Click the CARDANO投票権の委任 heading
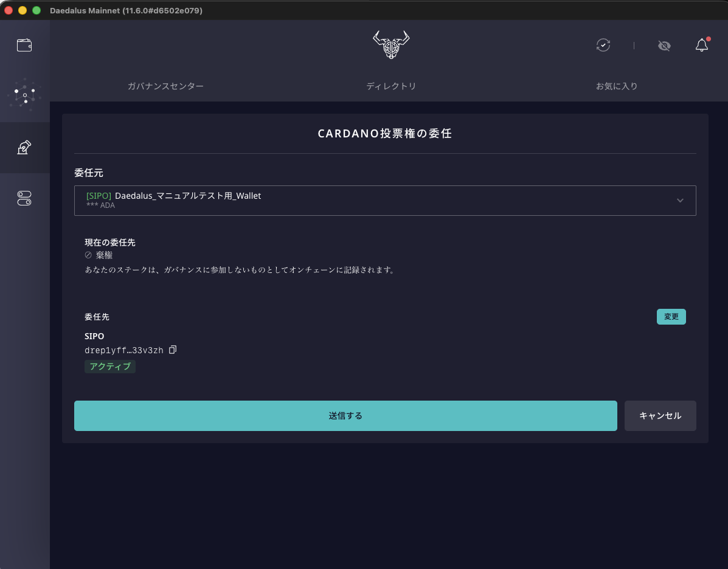The width and height of the screenshot is (728, 569). point(385,134)
